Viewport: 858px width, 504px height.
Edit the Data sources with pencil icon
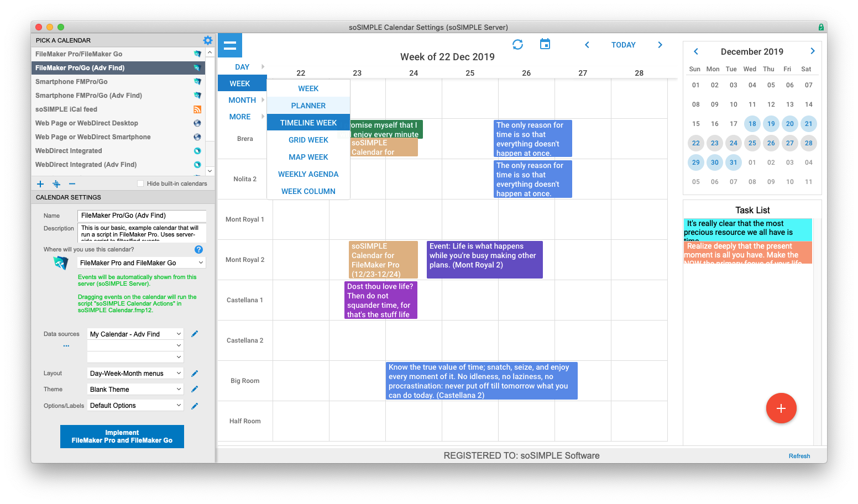coord(195,334)
